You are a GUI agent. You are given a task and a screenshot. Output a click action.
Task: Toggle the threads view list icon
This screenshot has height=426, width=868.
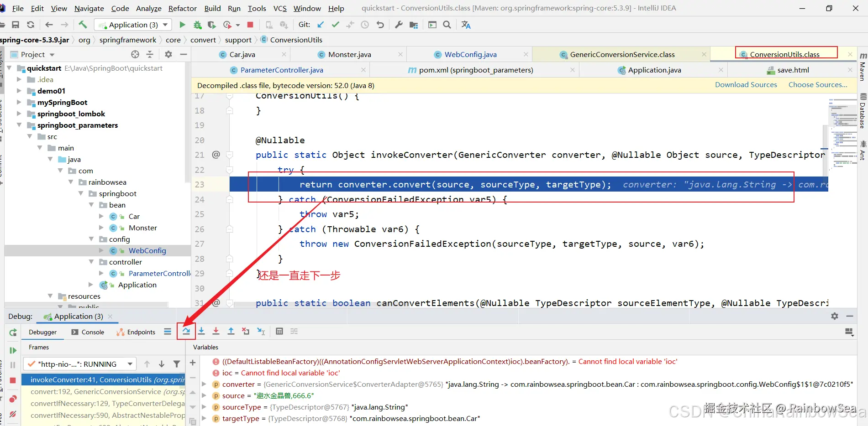(x=168, y=332)
